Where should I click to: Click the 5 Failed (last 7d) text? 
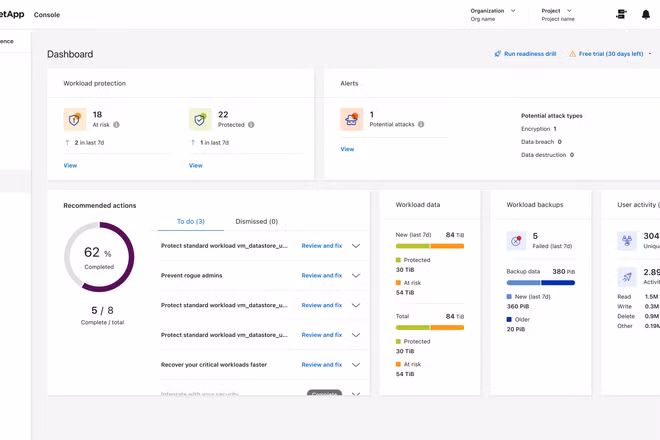click(x=552, y=240)
